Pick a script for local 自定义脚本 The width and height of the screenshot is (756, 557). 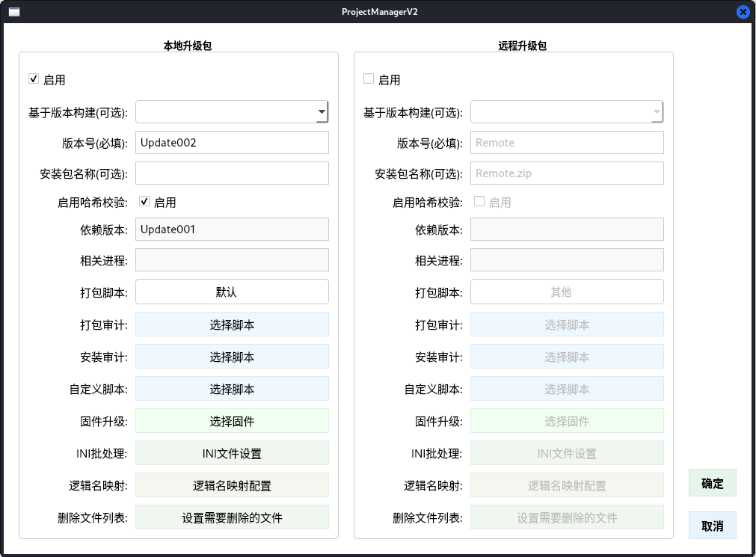[232, 389]
